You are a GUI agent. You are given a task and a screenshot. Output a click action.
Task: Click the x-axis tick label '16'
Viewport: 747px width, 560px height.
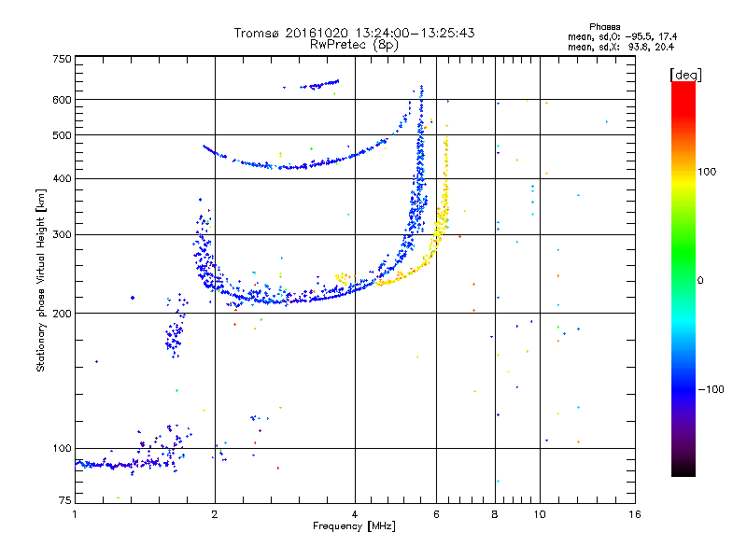pos(635,514)
